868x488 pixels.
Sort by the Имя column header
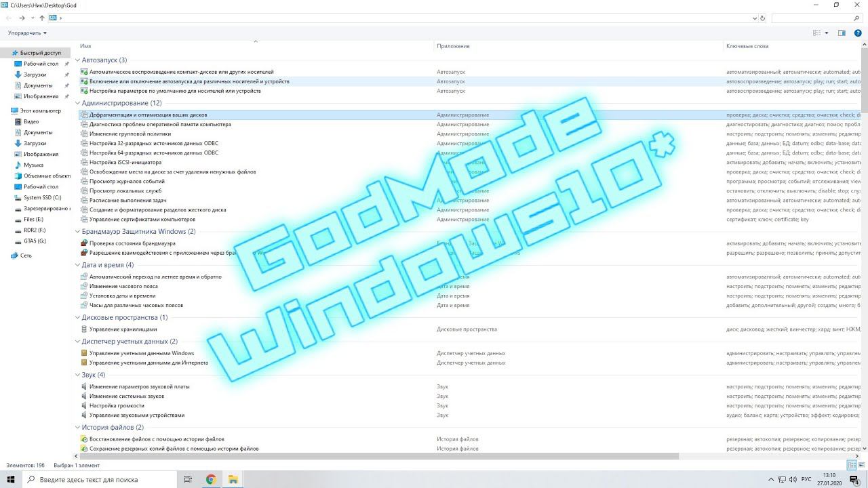[x=85, y=46]
